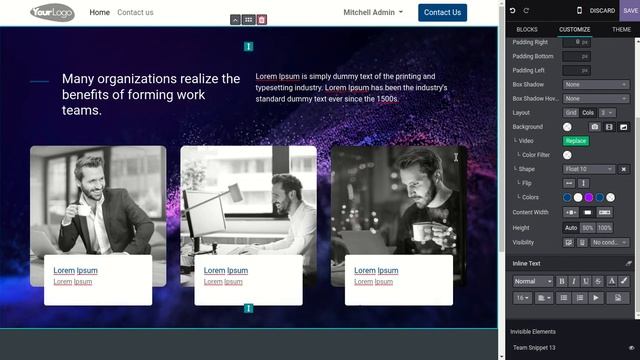Switch to Blocks tab
The width and height of the screenshot is (640, 360).
tap(527, 29)
